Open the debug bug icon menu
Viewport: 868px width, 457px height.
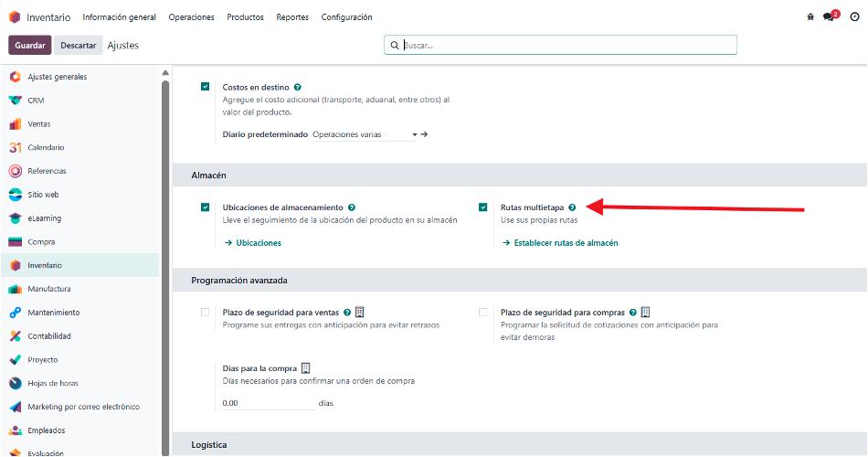[810, 16]
